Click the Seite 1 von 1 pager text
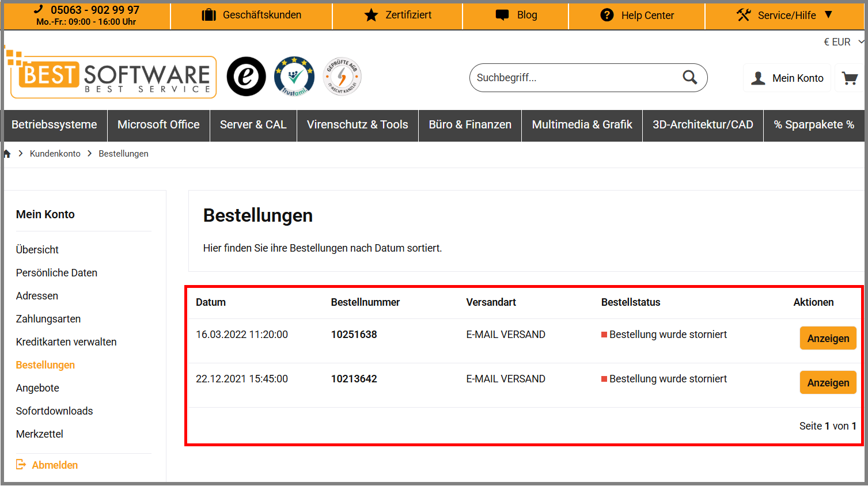Image resolution: width=868 pixels, height=486 pixels. pos(828,426)
